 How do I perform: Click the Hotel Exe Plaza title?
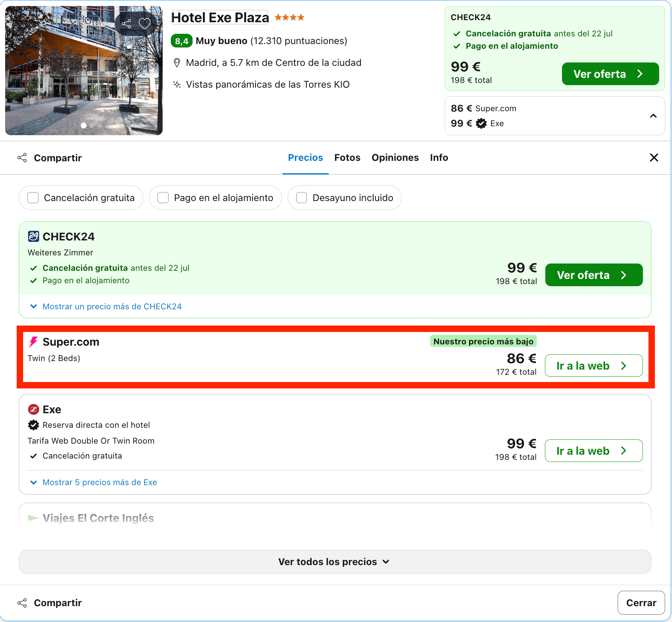220,18
